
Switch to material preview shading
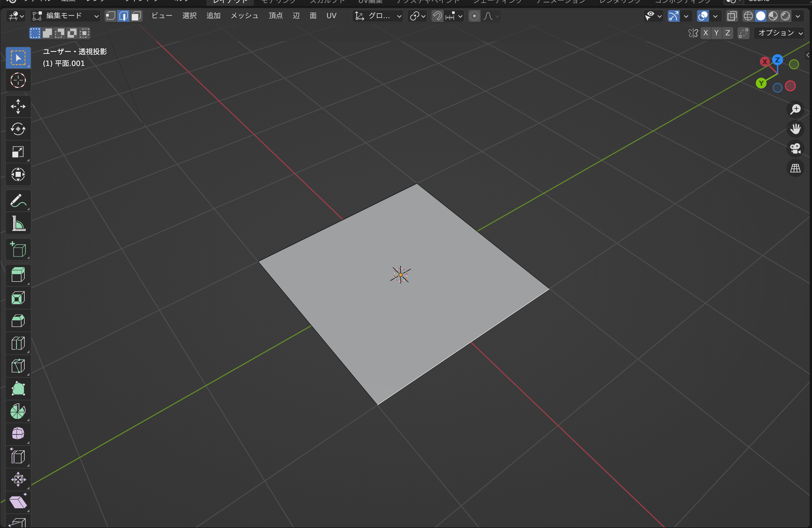point(773,16)
